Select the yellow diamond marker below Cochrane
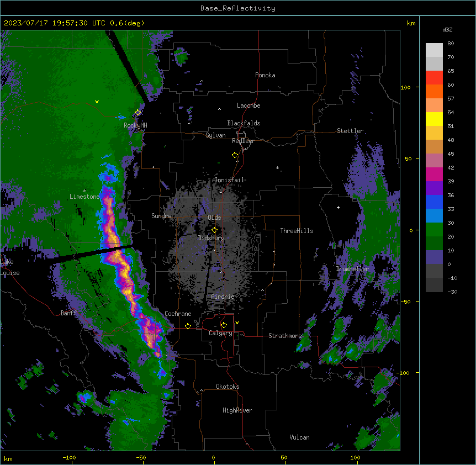 point(188,326)
